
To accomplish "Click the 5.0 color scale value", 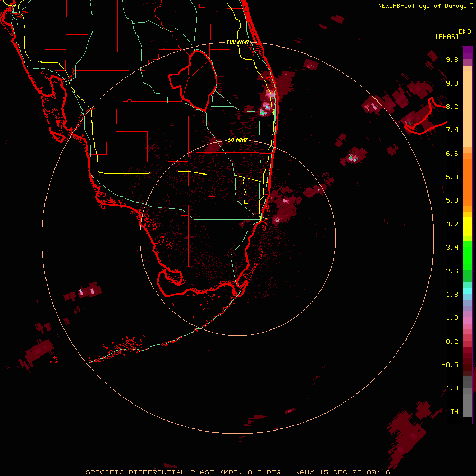I will click(x=452, y=200).
